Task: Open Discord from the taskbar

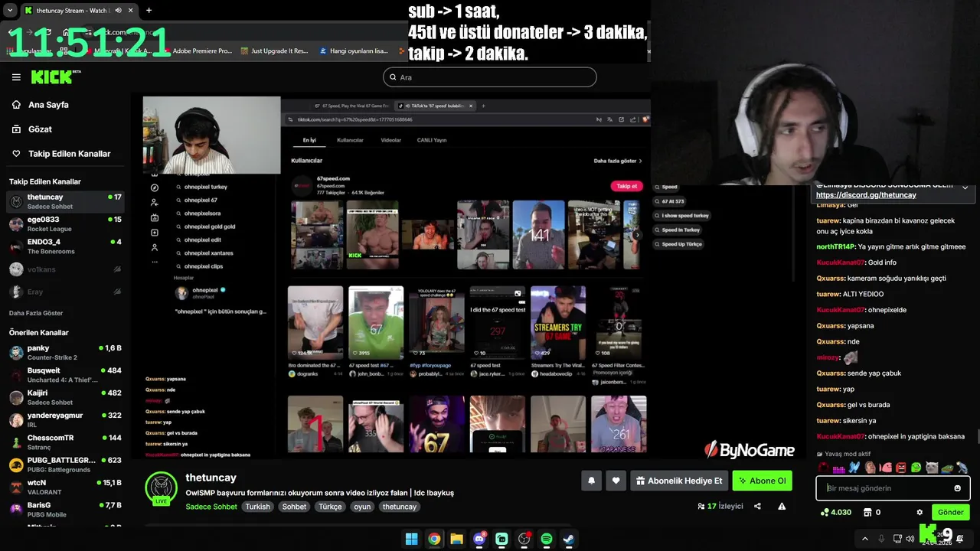Action: 479,539
